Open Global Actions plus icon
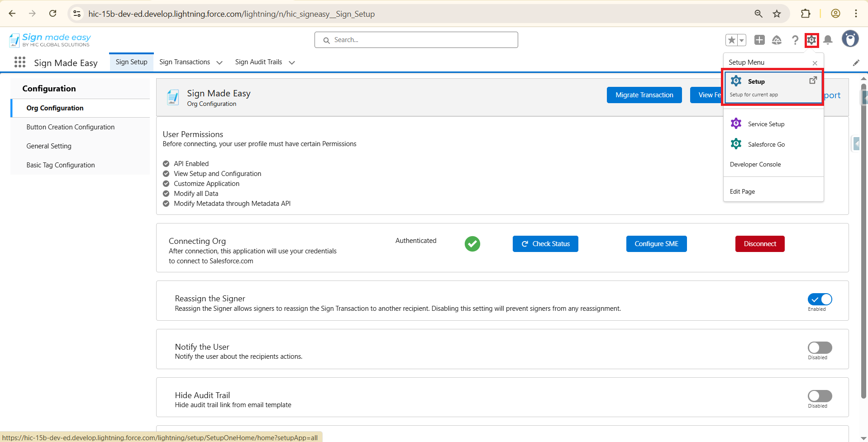The height and width of the screenshot is (442, 868). (759, 40)
